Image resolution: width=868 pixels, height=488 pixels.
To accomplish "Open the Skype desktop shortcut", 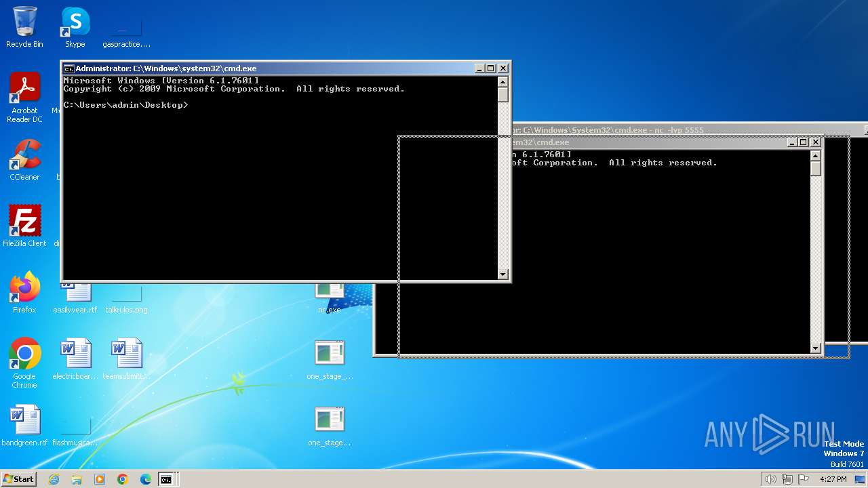I will tap(75, 27).
